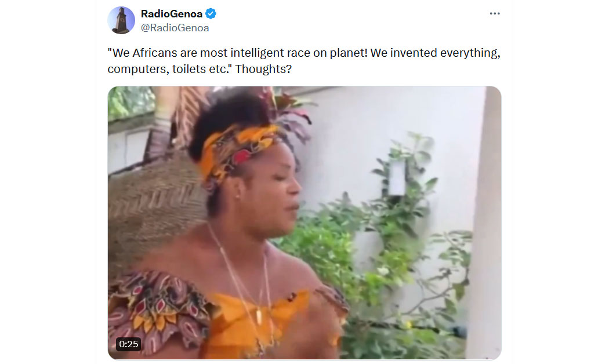This screenshot has width=609, height=364.
Task: Click the word "toilets" in the tweet
Action: [188, 69]
